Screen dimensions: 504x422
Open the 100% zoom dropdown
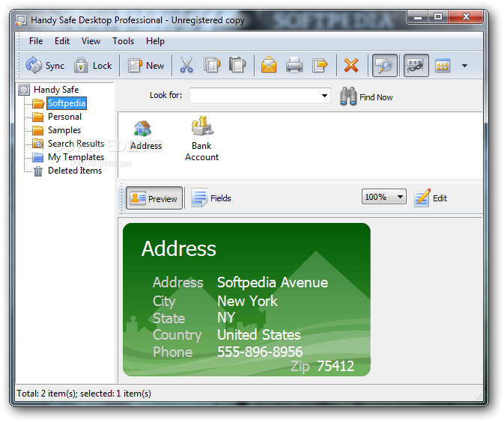tap(383, 197)
